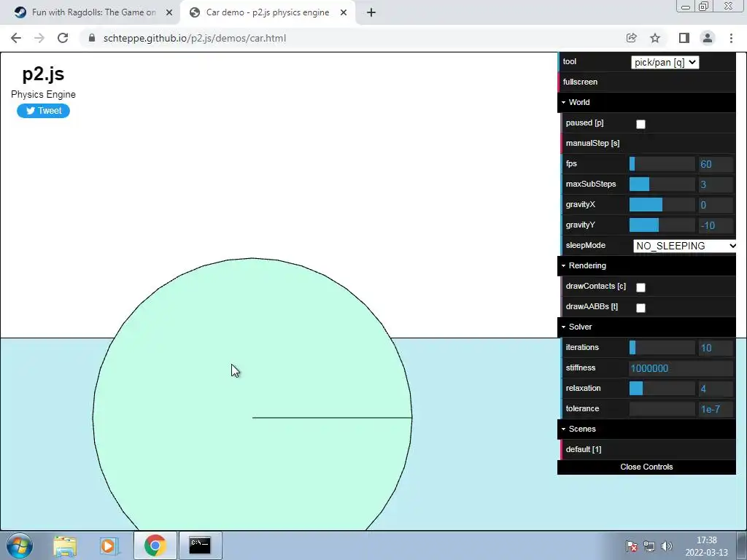Open the command prompt taskbar window
The height and width of the screenshot is (560, 747).
point(200,545)
